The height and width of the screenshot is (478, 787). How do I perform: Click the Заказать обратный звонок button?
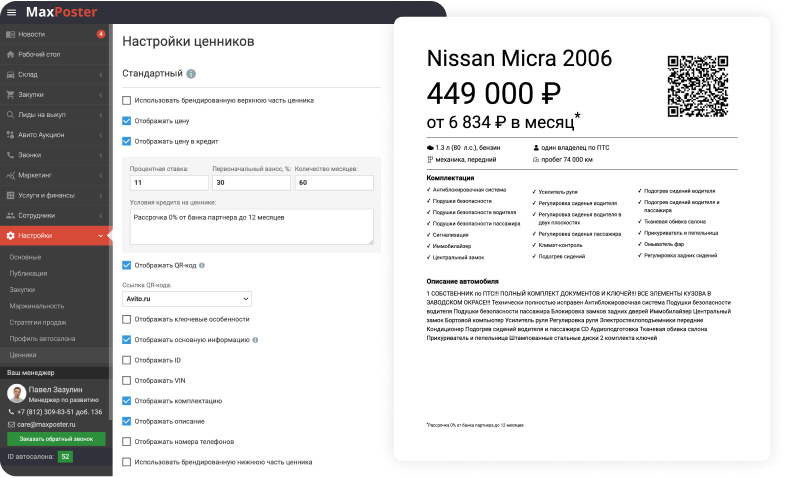click(56, 439)
